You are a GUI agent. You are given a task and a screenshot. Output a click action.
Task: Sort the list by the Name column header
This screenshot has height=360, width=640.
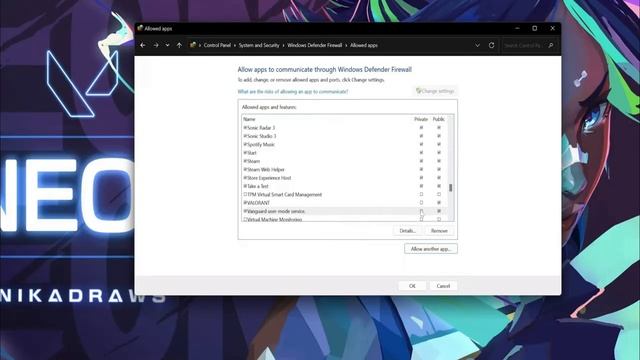point(249,119)
